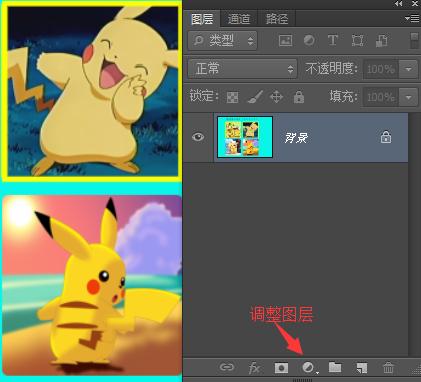The height and width of the screenshot is (382, 421).
Task: Open the opacity slider arrow
Action: (408, 69)
